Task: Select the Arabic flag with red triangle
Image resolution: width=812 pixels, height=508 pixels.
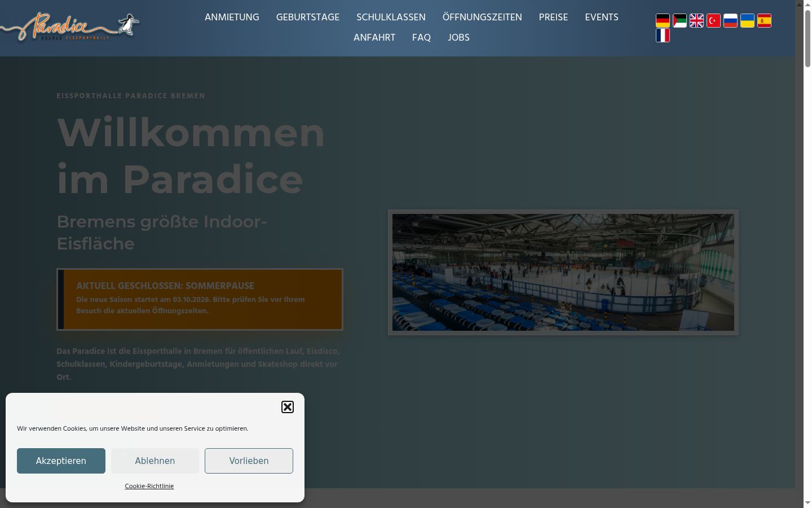Action: click(680, 21)
